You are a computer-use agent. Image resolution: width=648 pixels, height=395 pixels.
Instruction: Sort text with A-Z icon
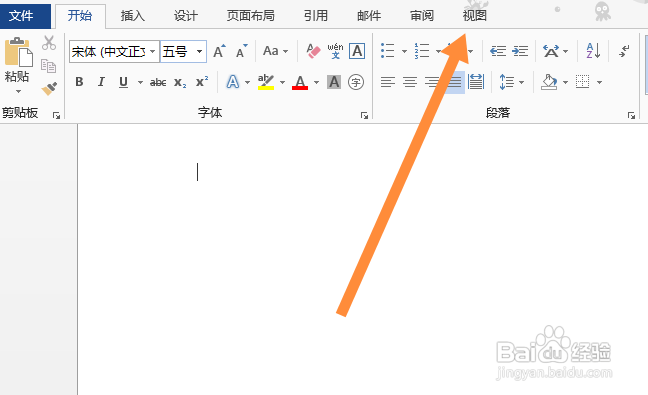[x=593, y=51]
